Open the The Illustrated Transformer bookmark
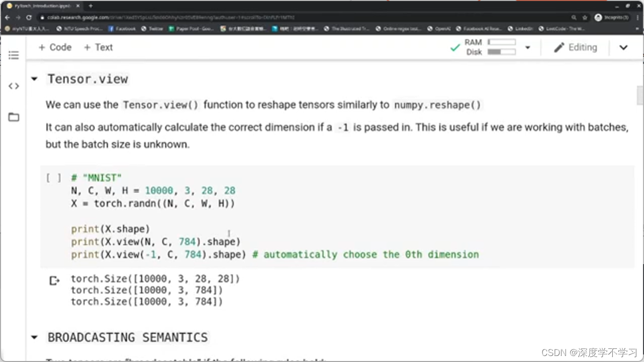644x362 pixels. pos(347,29)
